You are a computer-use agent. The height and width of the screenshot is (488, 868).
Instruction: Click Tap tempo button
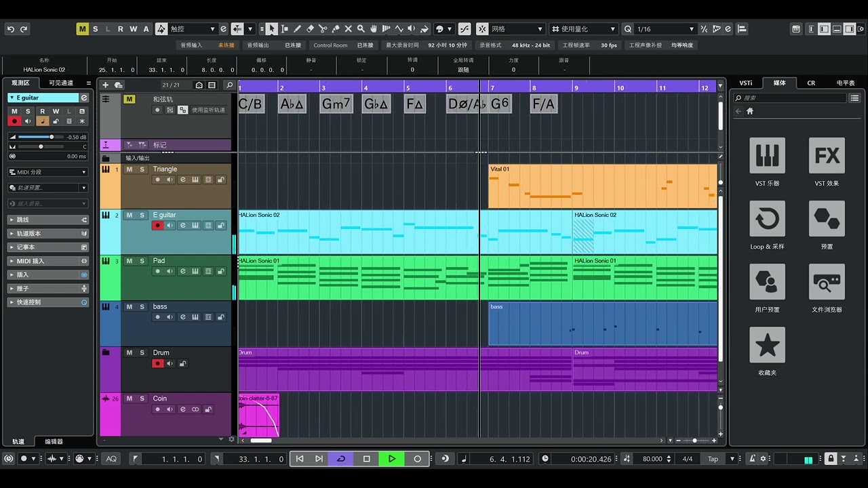pyautogui.click(x=713, y=459)
